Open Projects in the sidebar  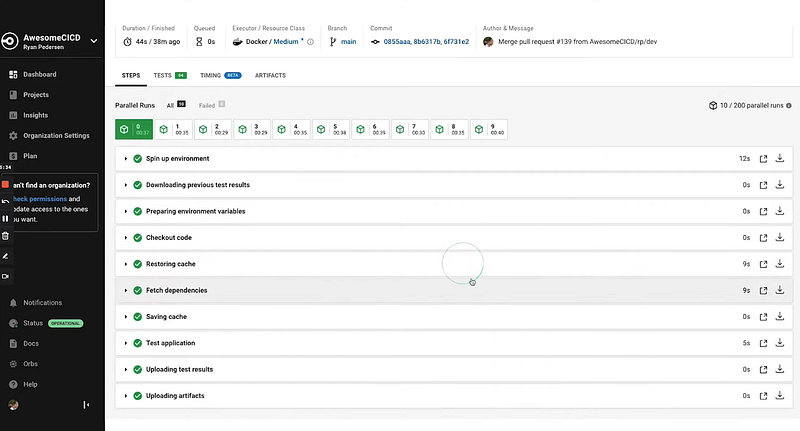point(29,95)
